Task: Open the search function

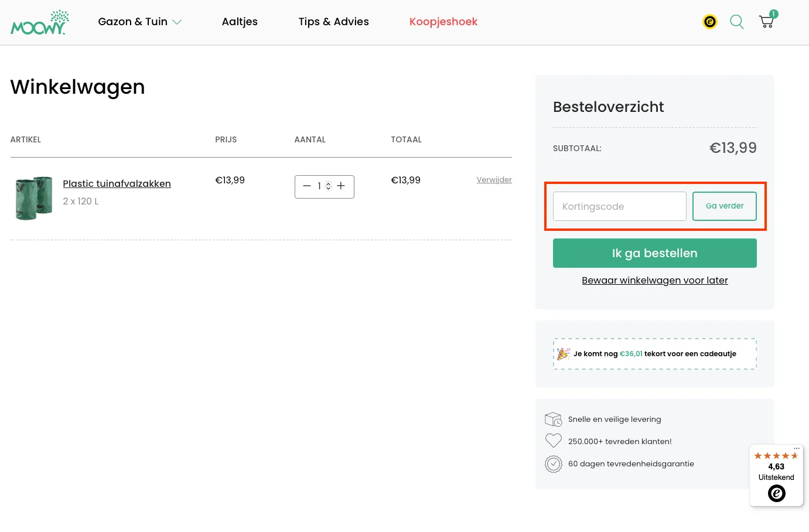Action: [736, 22]
